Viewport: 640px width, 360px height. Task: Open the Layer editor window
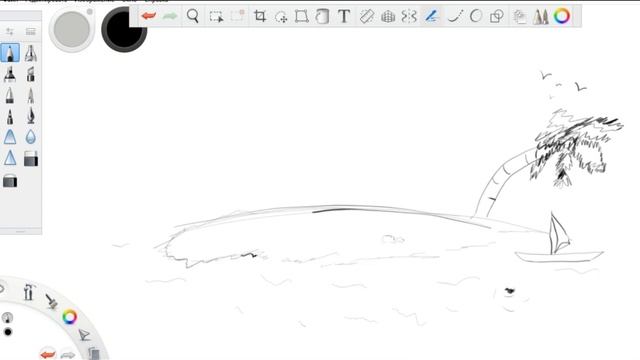coord(520,16)
